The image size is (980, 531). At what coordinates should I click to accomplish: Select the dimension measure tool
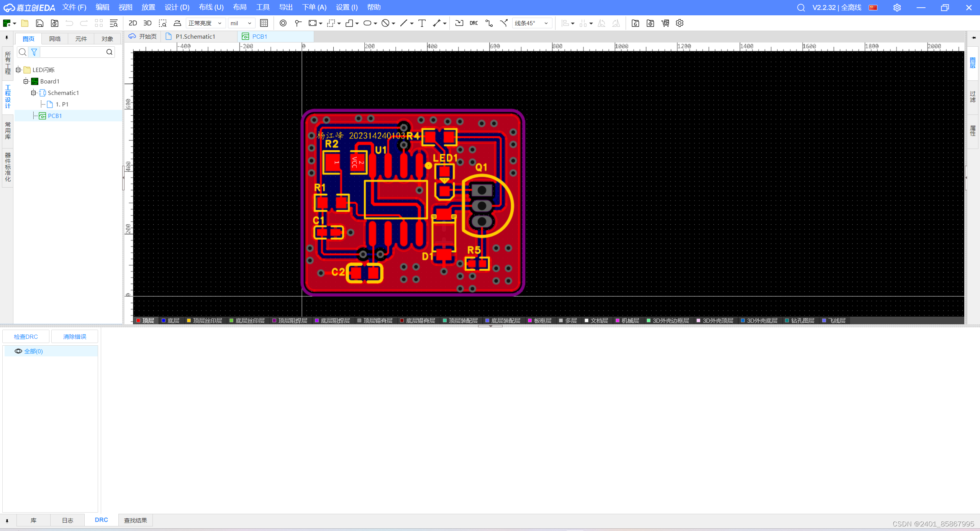pyautogui.click(x=437, y=23)
